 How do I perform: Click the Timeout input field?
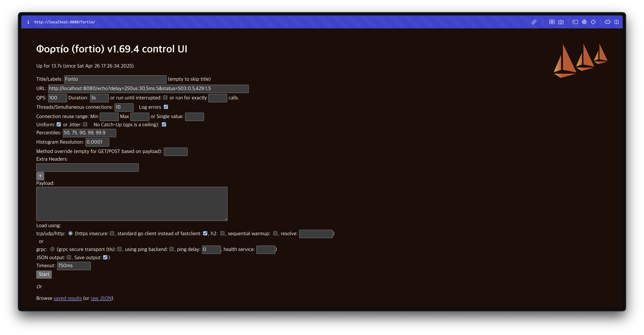tap(74, 266)
